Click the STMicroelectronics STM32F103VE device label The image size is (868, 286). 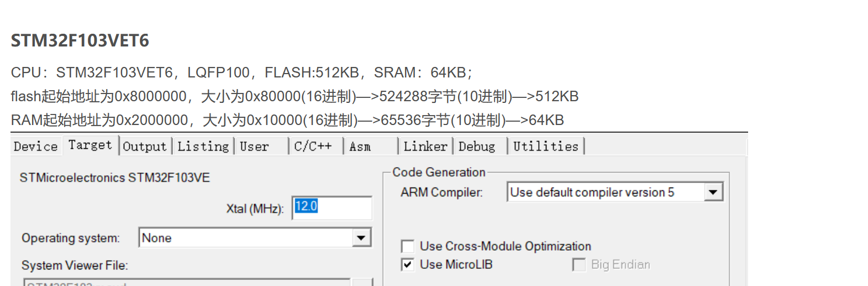pyautogui.click(x=115, y=178)
